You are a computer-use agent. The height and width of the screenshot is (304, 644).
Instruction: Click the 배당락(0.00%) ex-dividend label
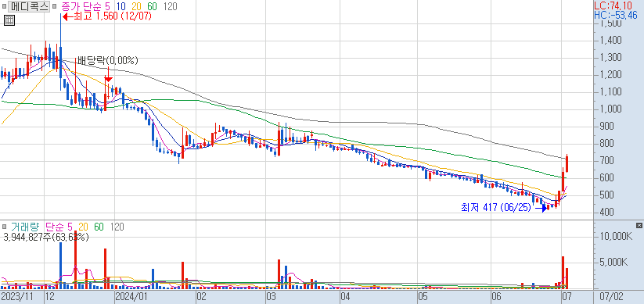[x=108, y=61]
